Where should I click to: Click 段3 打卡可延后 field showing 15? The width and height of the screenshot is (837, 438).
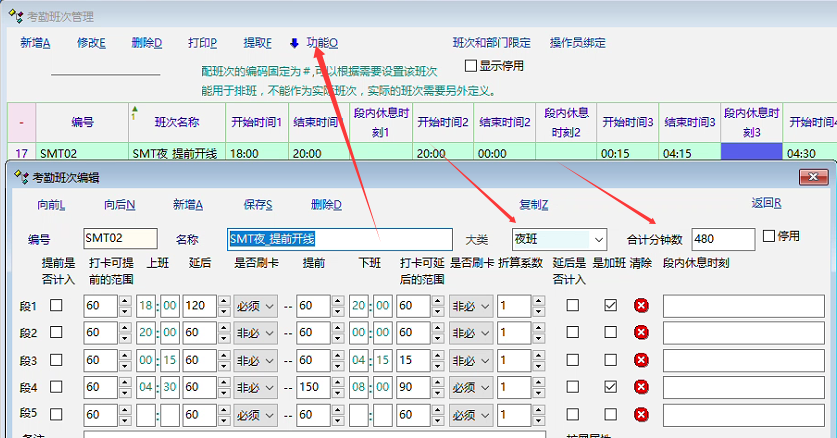[414, 361]
